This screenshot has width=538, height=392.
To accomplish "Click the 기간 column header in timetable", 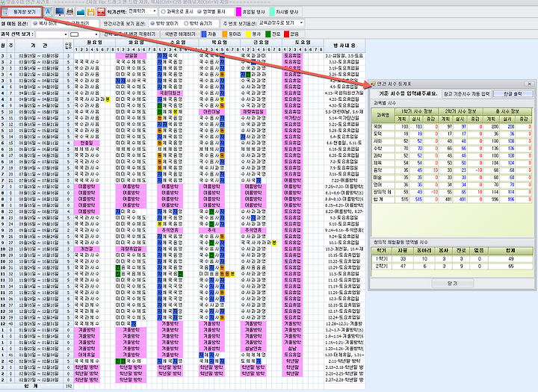I will tap(39, 46).
